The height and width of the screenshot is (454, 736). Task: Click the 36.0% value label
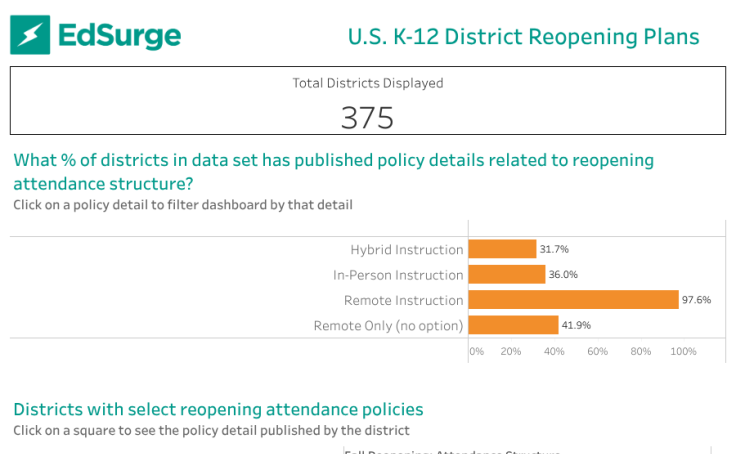pyautogui.click(x=563, y=274)
